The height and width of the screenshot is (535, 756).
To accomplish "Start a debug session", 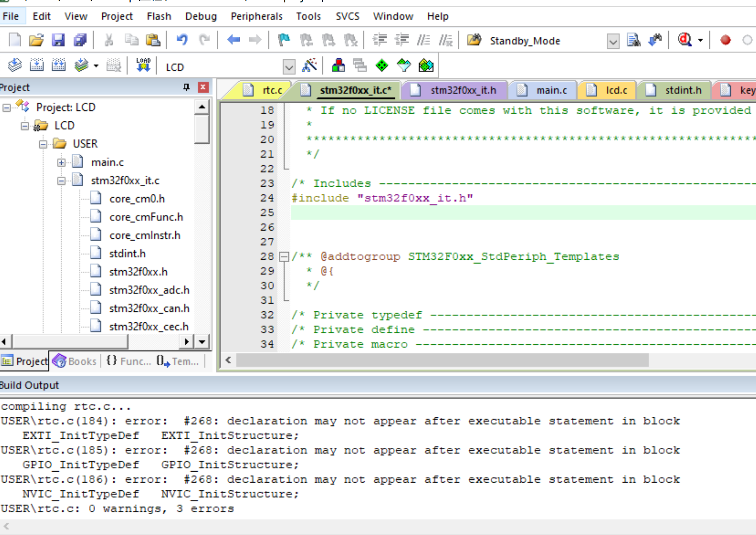I will point(684,40).
